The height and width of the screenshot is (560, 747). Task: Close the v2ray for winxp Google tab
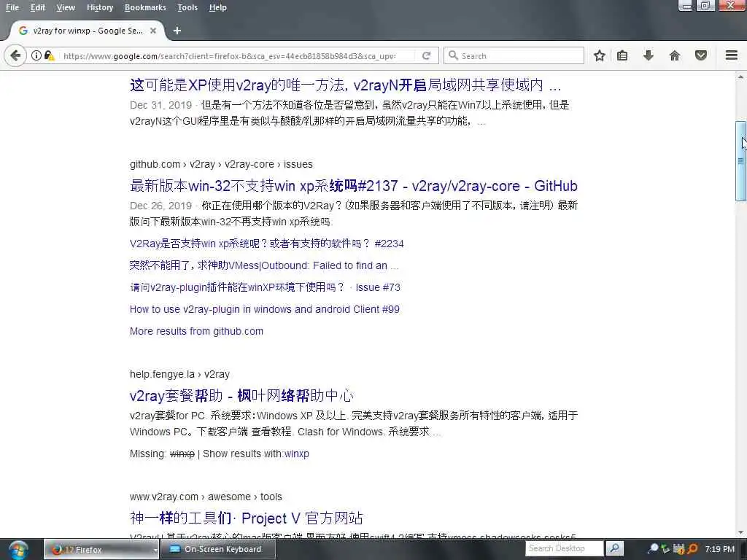coord(153,31)
